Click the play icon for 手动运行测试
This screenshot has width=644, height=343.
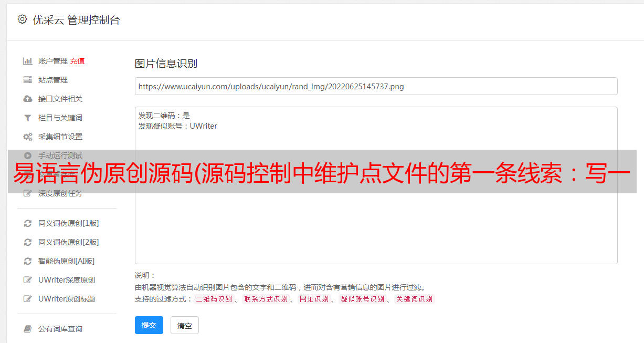pyautogui.click(x=28, y=155)
